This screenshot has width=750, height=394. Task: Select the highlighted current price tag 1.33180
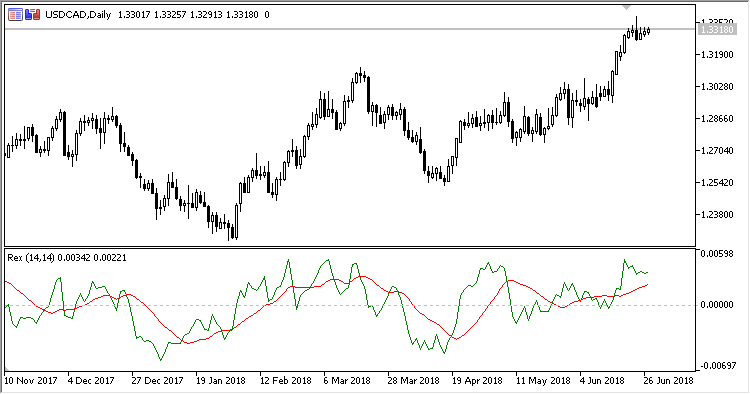(x=716, y=30)
